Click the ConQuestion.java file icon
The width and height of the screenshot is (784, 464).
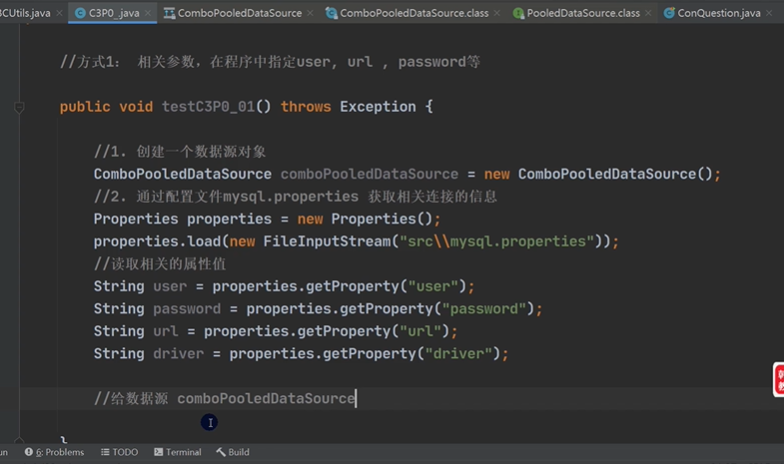point(669,13)
